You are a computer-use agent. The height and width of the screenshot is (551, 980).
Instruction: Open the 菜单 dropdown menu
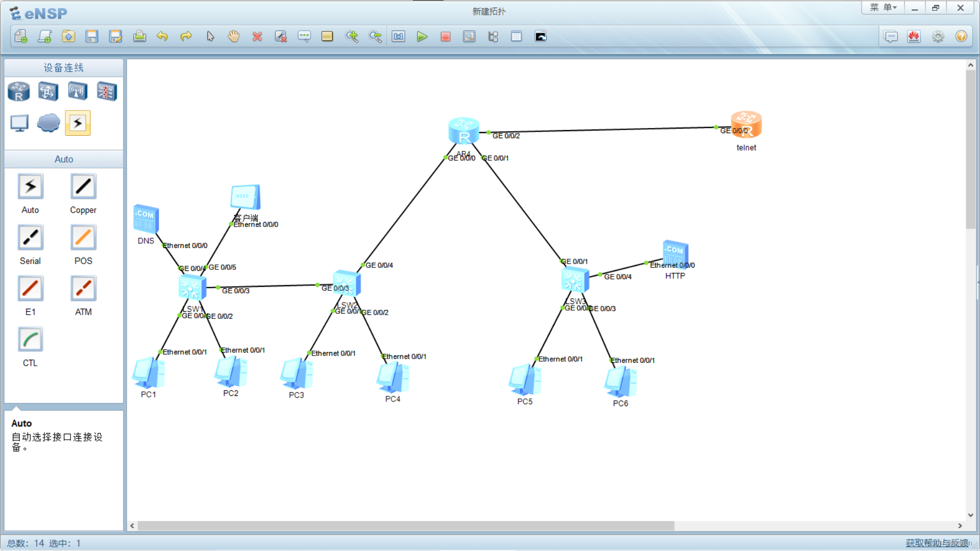coord(883,8)
